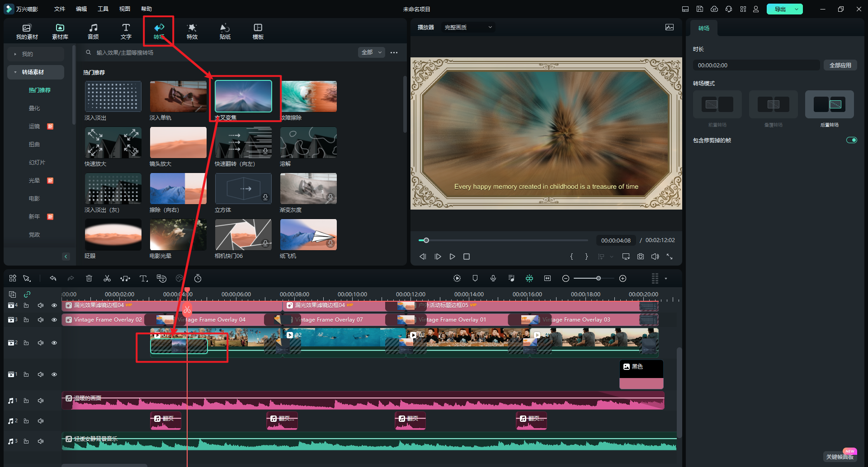The width and height of the screenshot is (868, 467).
Task: Click the timeline zoom slider handle
Action: pos(598,279)
